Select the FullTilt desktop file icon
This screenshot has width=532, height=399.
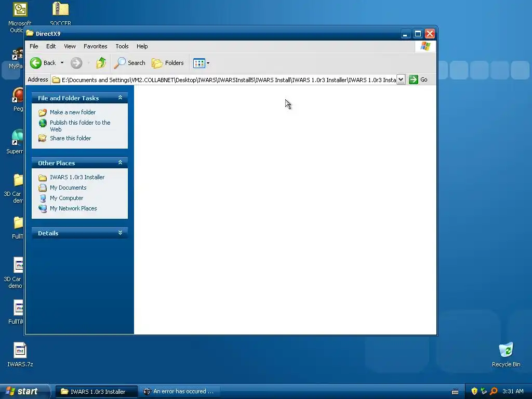pyautogui.click(x=16, y=312)
